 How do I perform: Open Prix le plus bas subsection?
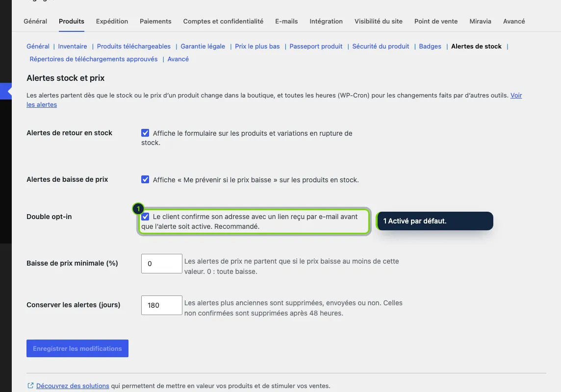257,46
